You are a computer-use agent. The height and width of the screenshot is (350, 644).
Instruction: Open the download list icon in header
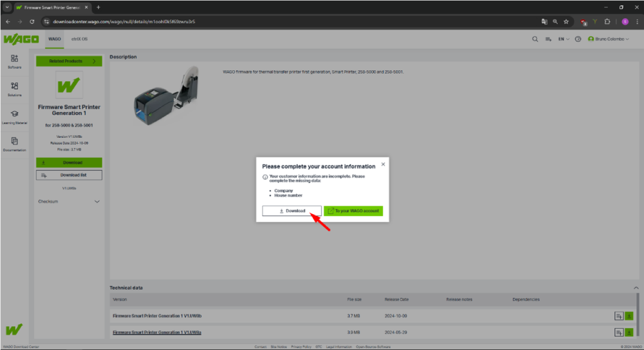[548, 39]
